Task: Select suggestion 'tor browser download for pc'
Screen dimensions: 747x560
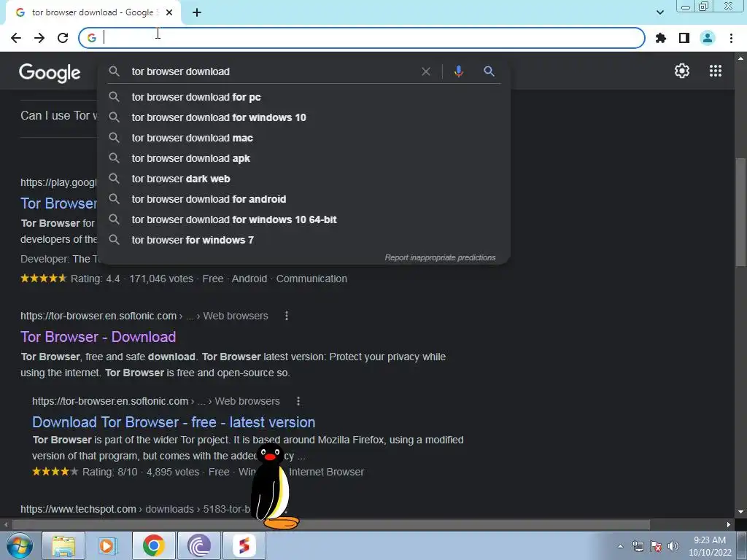Action: 304,97
